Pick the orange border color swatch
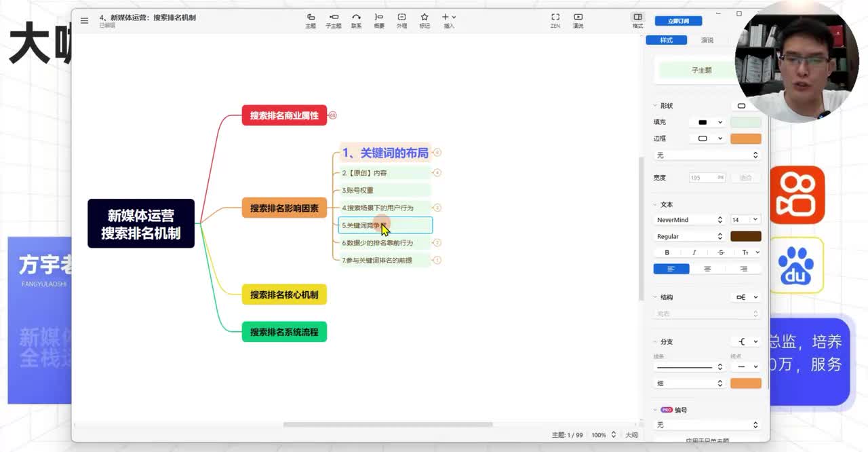The image size is (868, 452). pyautogui.click(x=745, y=138)
